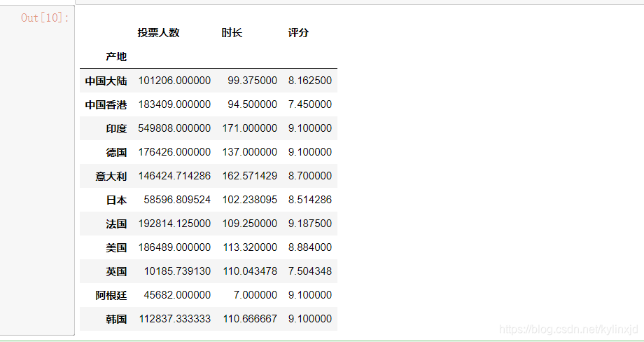644x342 pixels.
Task: Click the duration value 7.000000
Action: [255, 295]
